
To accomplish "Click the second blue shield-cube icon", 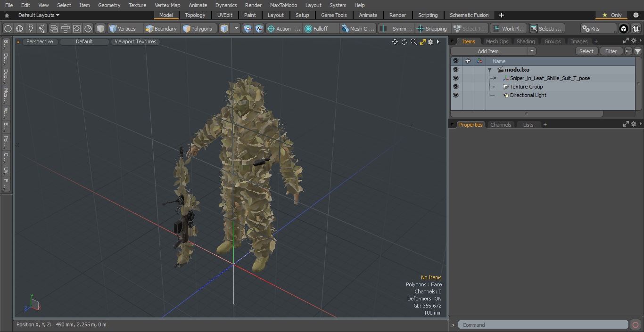I will pos(259,29).
